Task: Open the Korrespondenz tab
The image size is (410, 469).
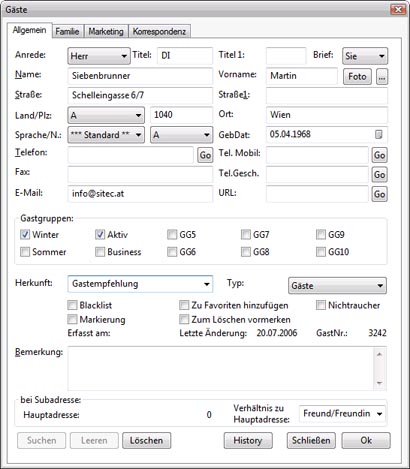Action: tap(159, 31)
